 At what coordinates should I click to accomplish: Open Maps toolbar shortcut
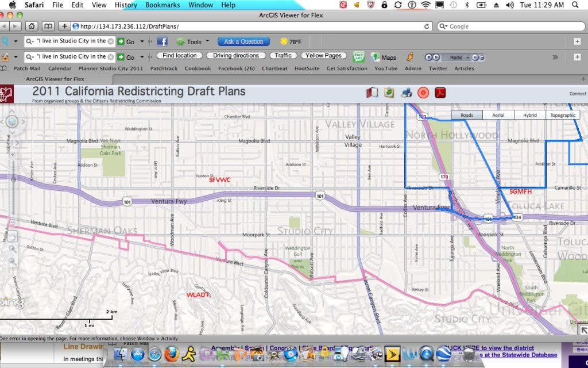click(x=384, y=57)
